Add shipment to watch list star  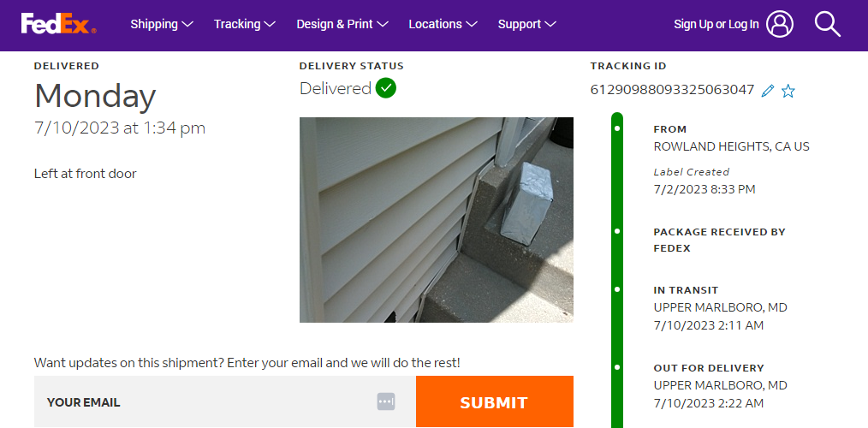point(788,91)
